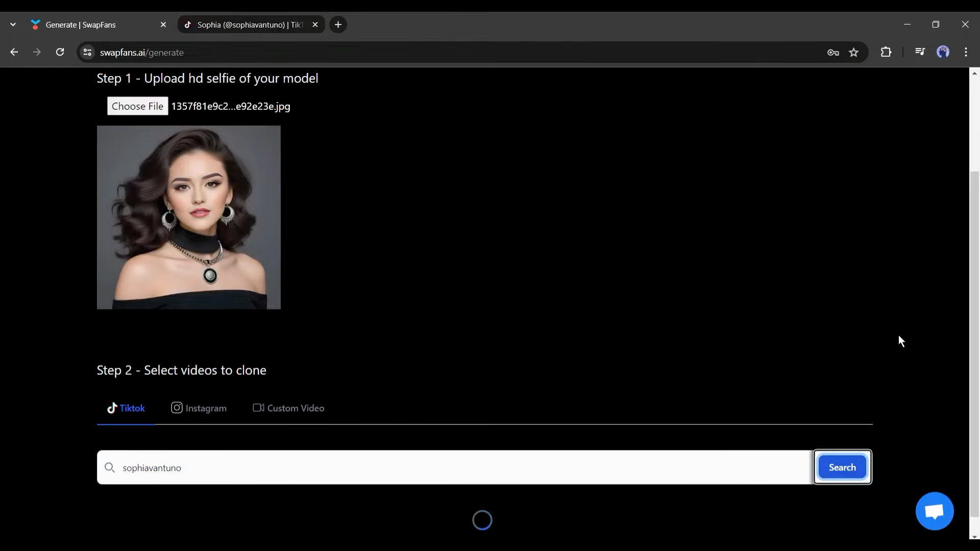This screenshot has width=980, height=551.
Task: Close the Sophia TikTok tab
Action: click(x=315, y=24)
